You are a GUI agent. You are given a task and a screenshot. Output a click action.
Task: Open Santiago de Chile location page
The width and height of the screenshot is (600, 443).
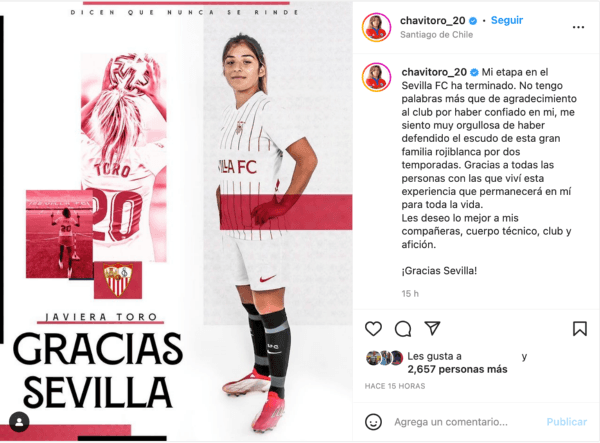click(436, 34)
